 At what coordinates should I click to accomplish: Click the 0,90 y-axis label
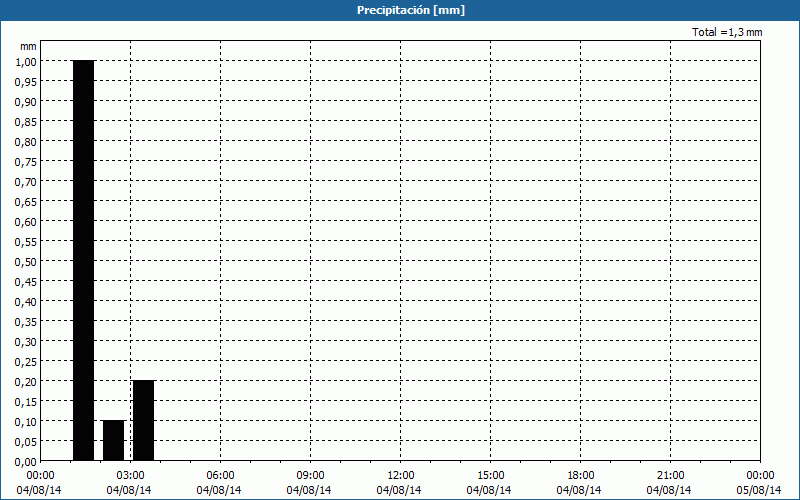(26, 102)
